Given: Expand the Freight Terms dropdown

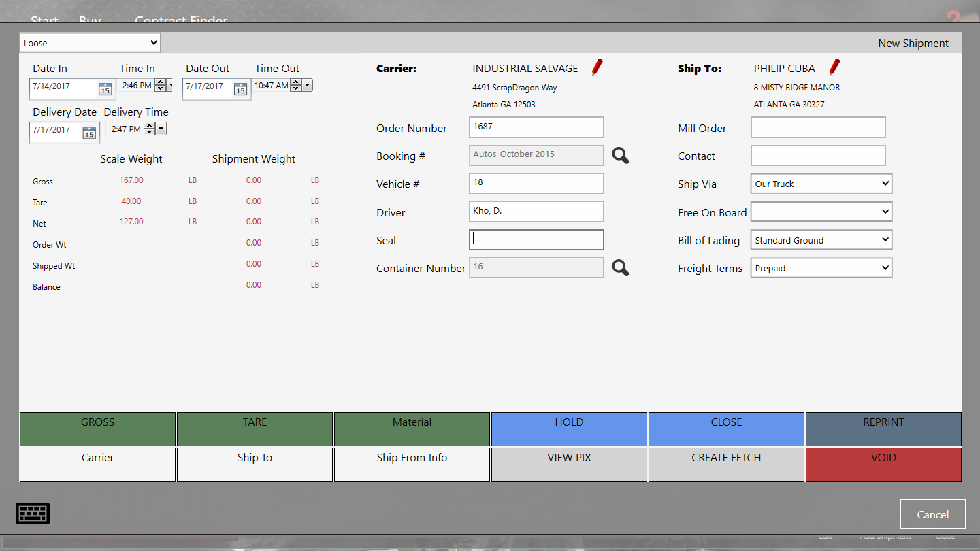Looking at the screenshot, I should click(x=821, y=268).
